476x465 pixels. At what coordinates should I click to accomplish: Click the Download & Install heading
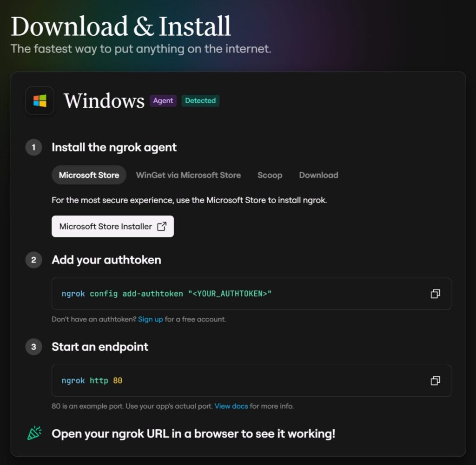pos(121,26)
